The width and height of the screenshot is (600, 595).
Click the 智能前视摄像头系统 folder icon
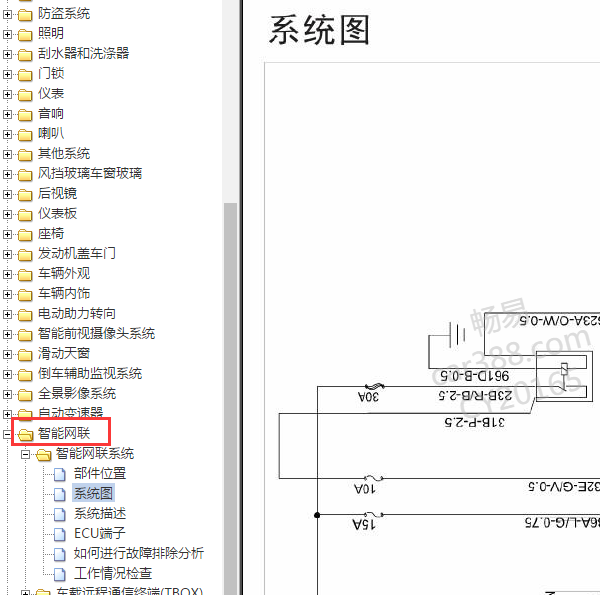point(25,335)
